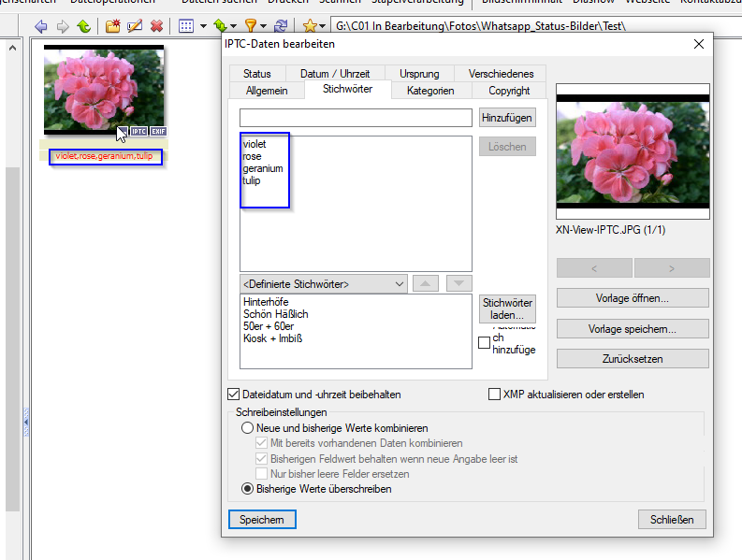Click the Speichern button
This screenshot has width=742, height=560.
(262, 519)
